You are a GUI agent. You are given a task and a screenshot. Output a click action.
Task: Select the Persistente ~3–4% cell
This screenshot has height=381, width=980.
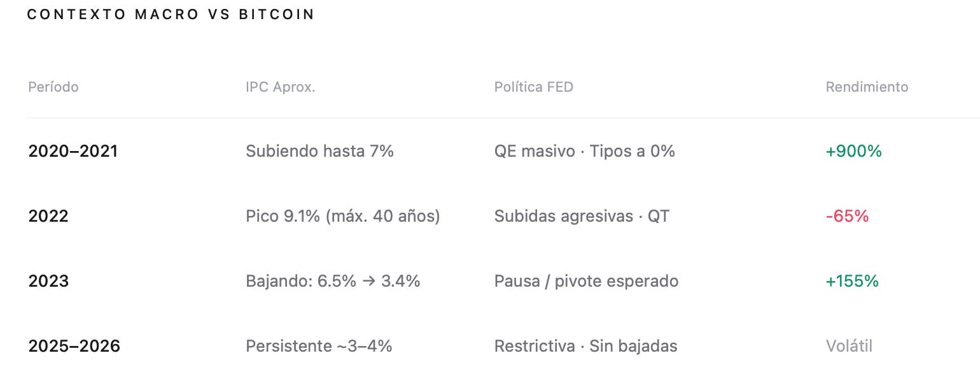[319, 347]
